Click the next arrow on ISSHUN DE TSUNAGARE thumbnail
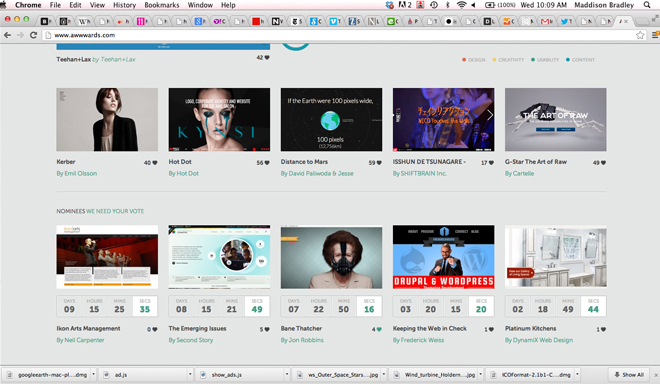The image size is (660, 384). 490,115
